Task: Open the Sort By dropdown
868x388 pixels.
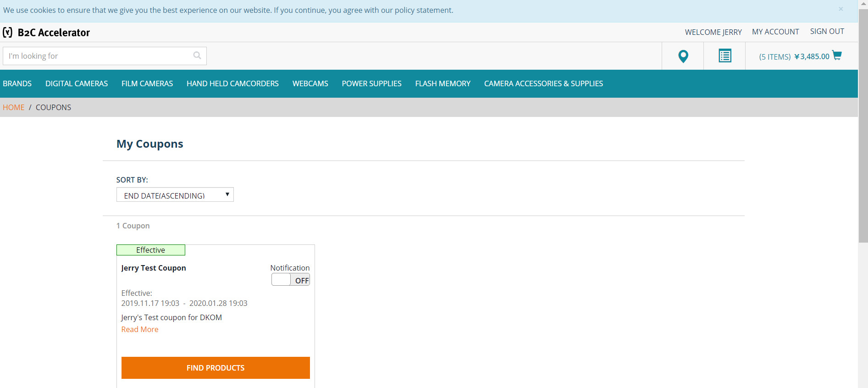Action: click(175, 195)
